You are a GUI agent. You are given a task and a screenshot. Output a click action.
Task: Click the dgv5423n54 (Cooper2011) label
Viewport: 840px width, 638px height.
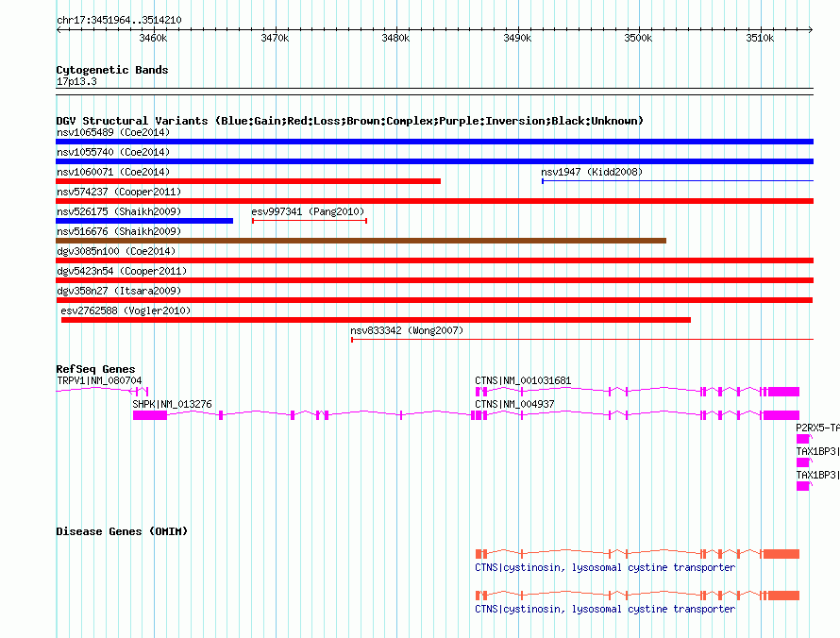tap(122, 271)
